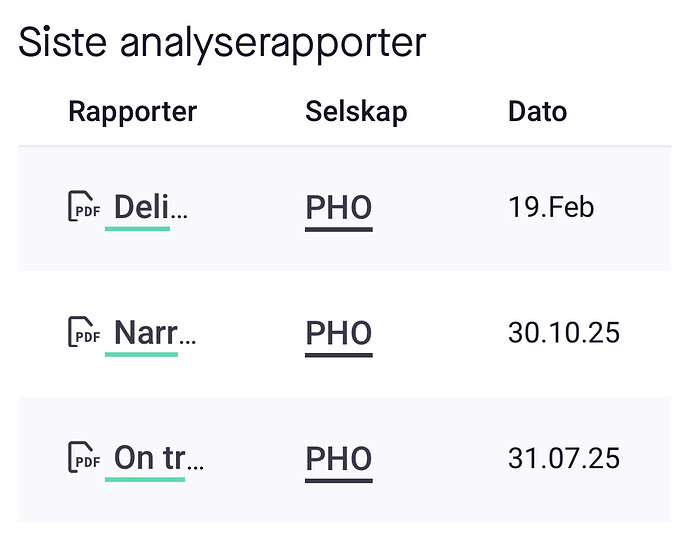Open the PHO company link dated 31.07.25
The image size is (690, 560).
pyautogui.click(x=338, y=458)
